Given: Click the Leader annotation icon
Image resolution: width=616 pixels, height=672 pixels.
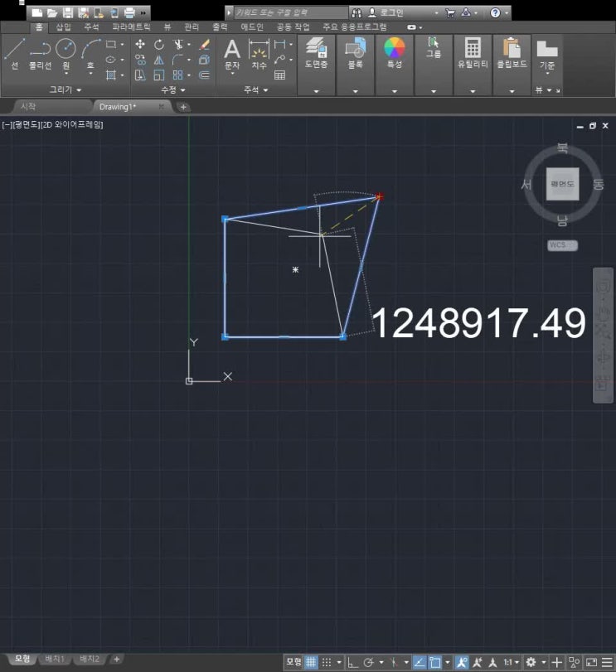Looking at the screenshot, I should click(279, 60).
